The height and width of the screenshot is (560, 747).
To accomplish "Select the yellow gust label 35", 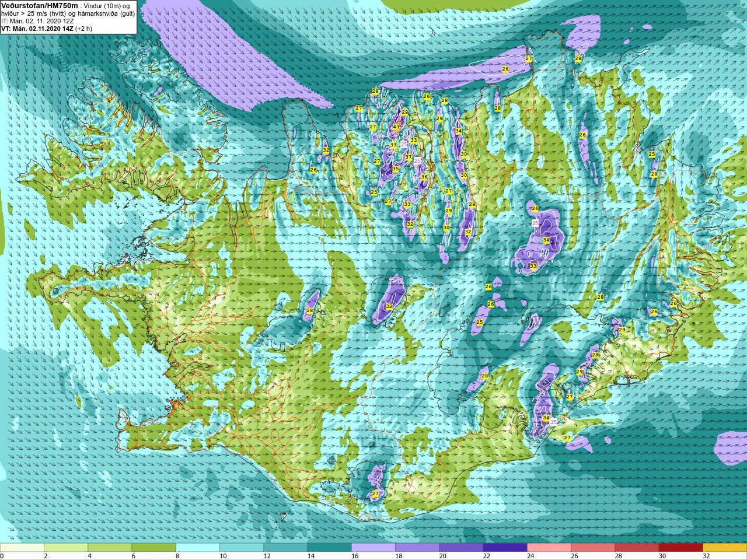I will (x=396, y=169).
